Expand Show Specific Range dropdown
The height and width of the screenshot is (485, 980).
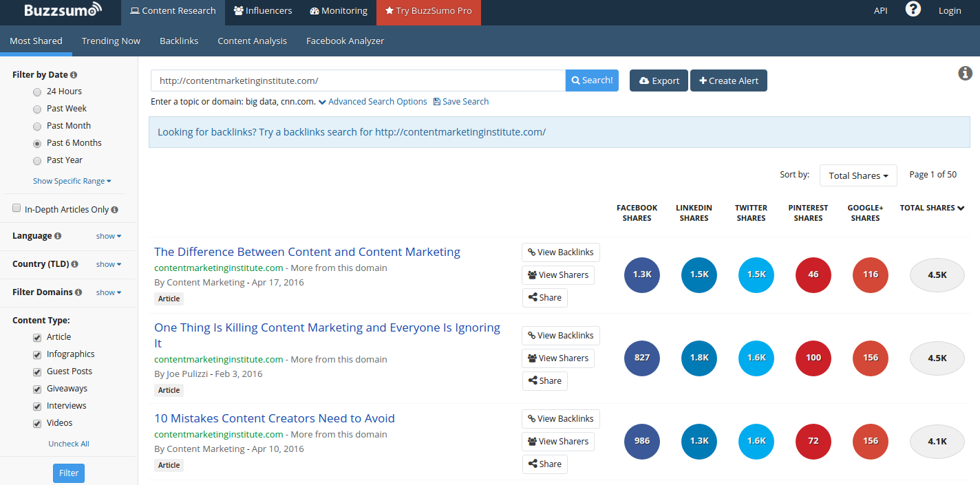72,182
